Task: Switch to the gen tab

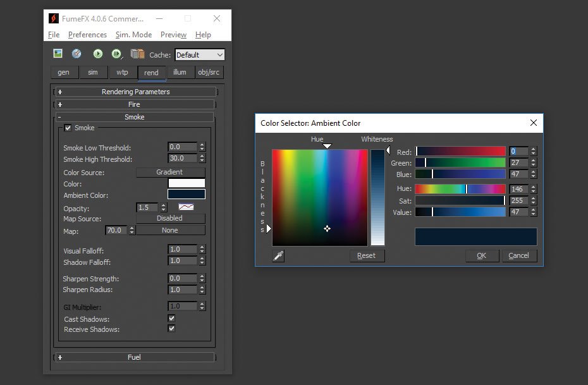Action: 64,72
